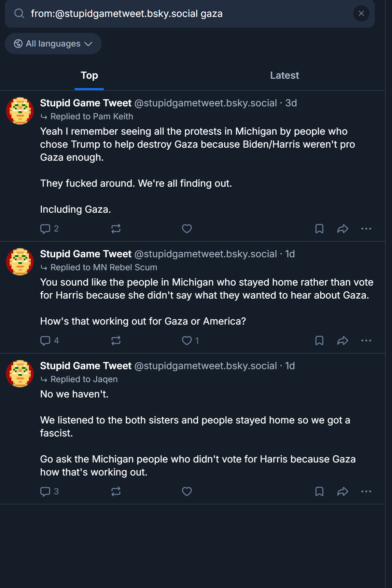Viewport: 392px width, 588px height.
Task: Repost the reply to Pam Keith
Action: 116,229
